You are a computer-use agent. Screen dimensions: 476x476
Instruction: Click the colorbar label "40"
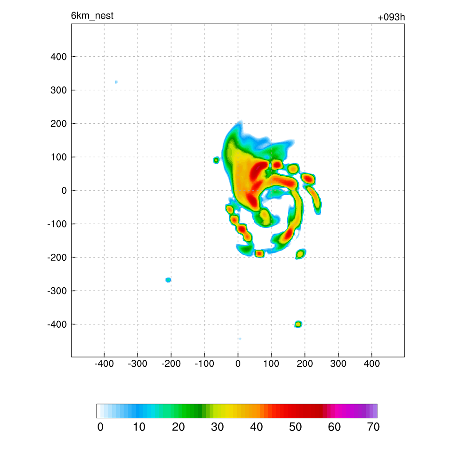click(256, 427)
